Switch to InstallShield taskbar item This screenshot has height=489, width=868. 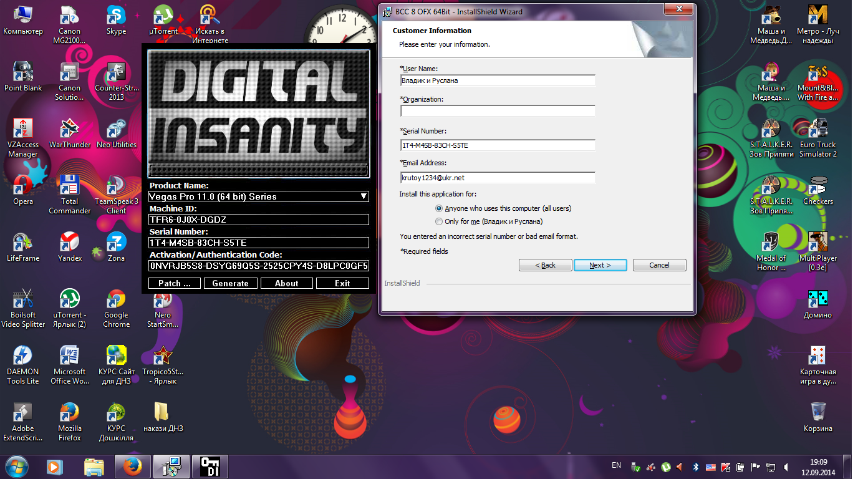[x=171, y=467]
